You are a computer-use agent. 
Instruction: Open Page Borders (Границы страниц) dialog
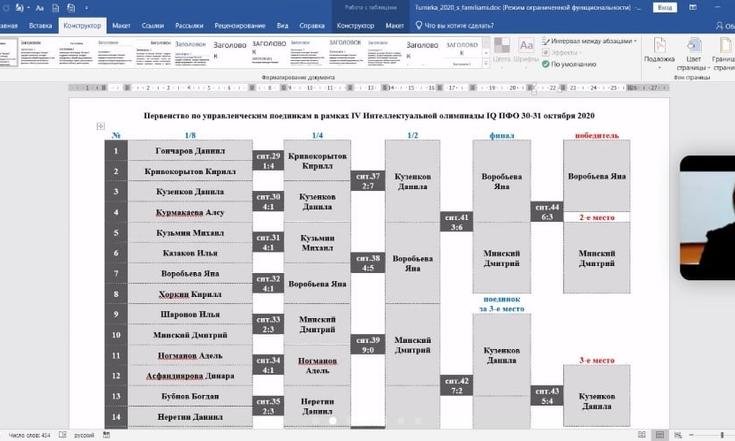pyautogui.click(x=723, y=53)
